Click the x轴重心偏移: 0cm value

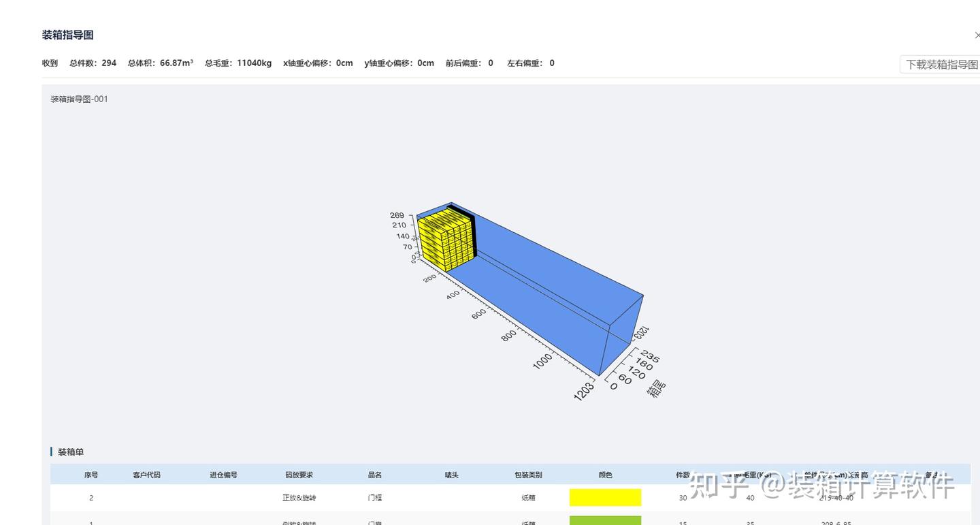(318, 63)
